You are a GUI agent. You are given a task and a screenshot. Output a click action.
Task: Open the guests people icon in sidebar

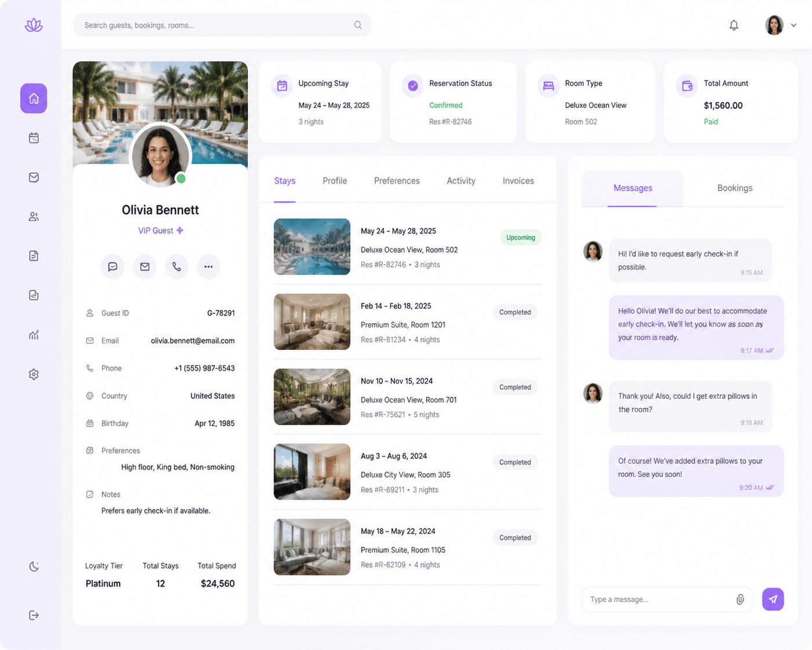point(34,217)
